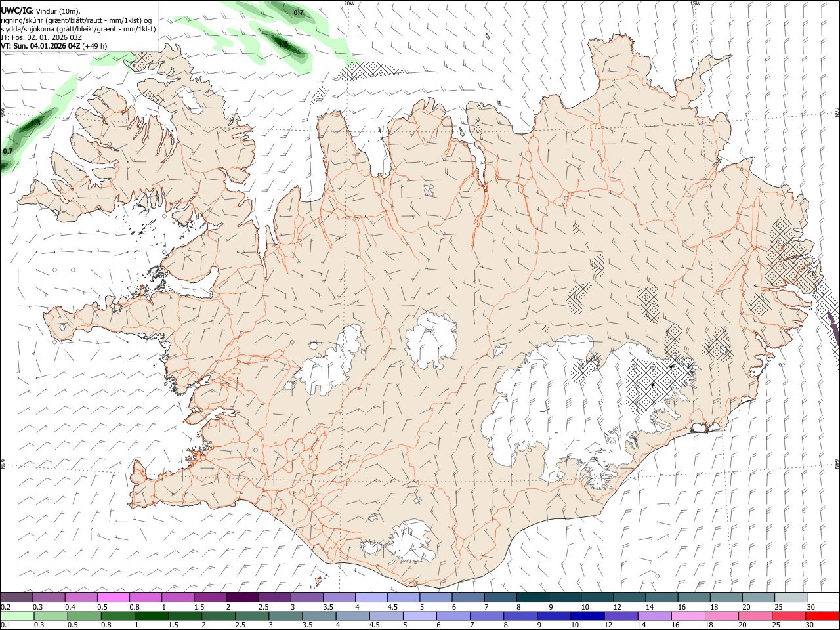Viewport: 840px width, 630px height.
Task: Click the lilac 14–16 lower legend swatch
Action: pos(654,616)
